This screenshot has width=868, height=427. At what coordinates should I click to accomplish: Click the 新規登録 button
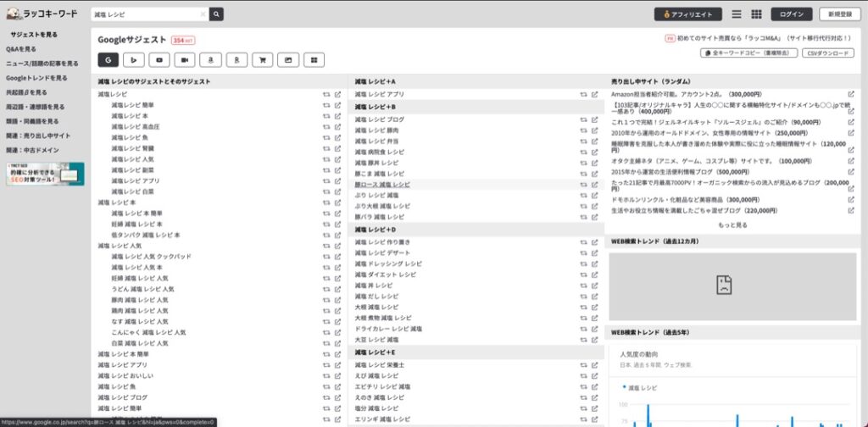[x=840, y=14]
